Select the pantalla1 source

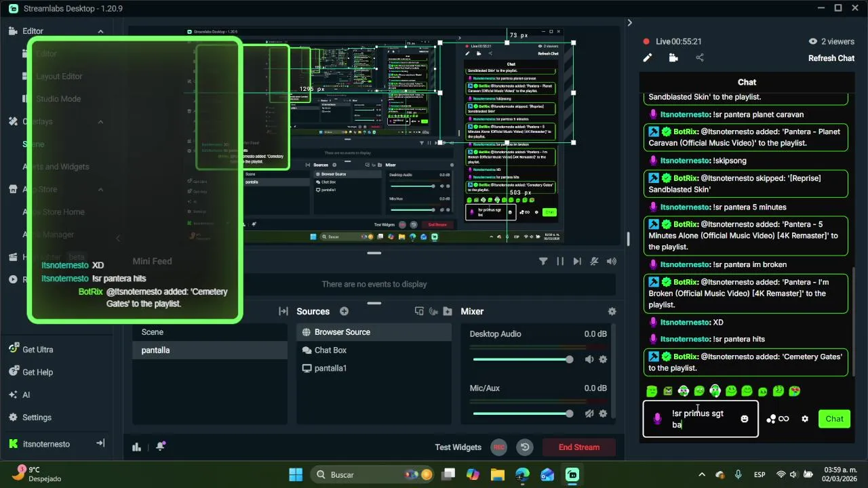point(374,369)
